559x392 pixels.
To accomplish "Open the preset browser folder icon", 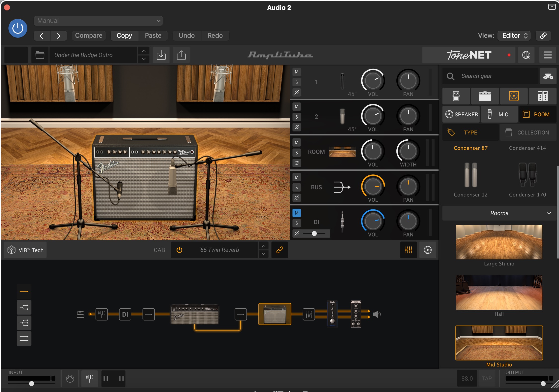I will point(40,55).
